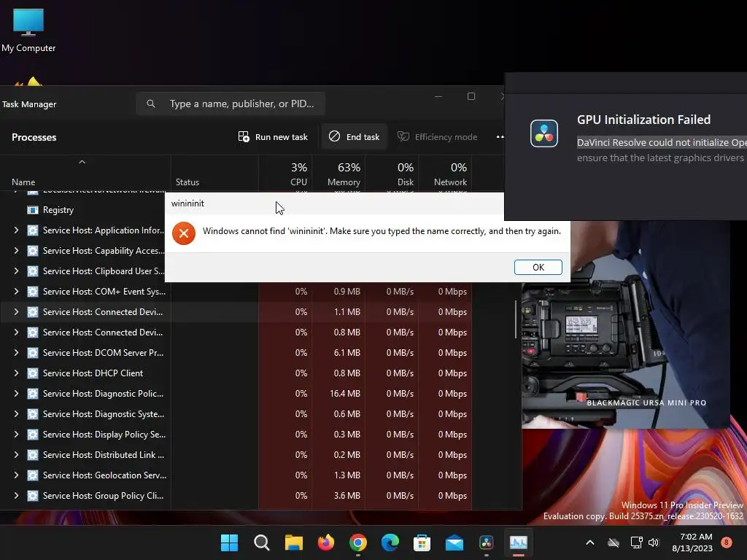Click the cloud sync tray icon

point(614,542)
